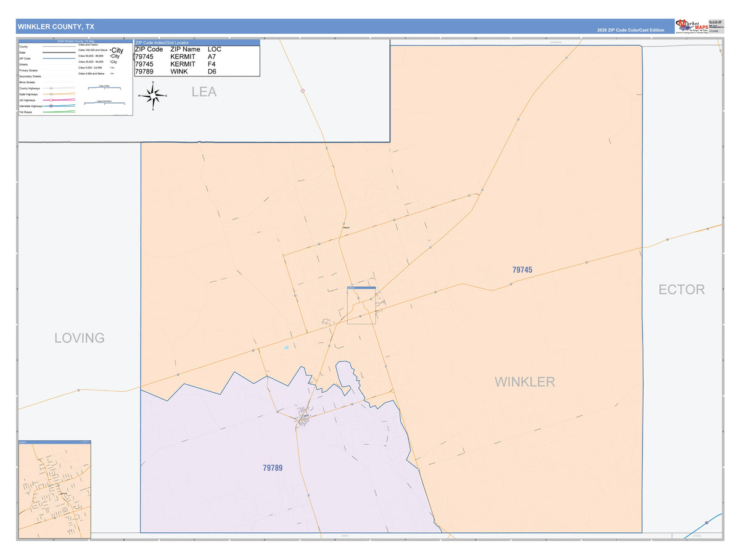Click the 79789 label on the map
Screen dimensions: 740x560
click(273, 468)
